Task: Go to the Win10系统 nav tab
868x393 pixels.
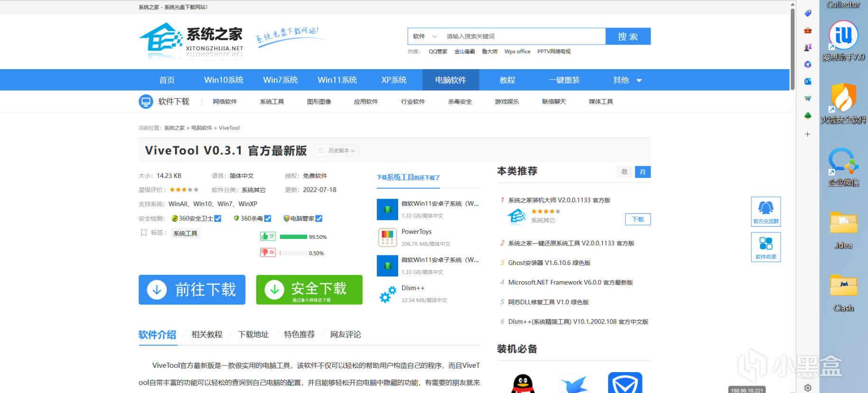Action: click(x=224, y=80)
